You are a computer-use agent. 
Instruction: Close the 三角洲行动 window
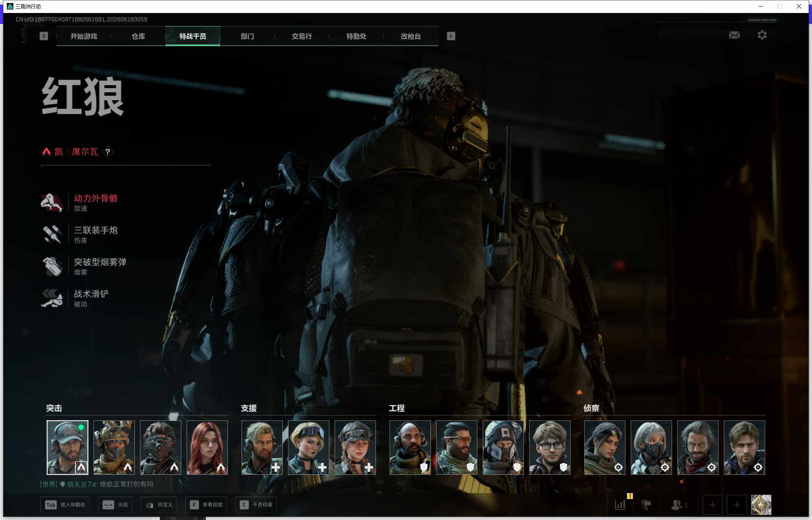(x=799, y=6)
